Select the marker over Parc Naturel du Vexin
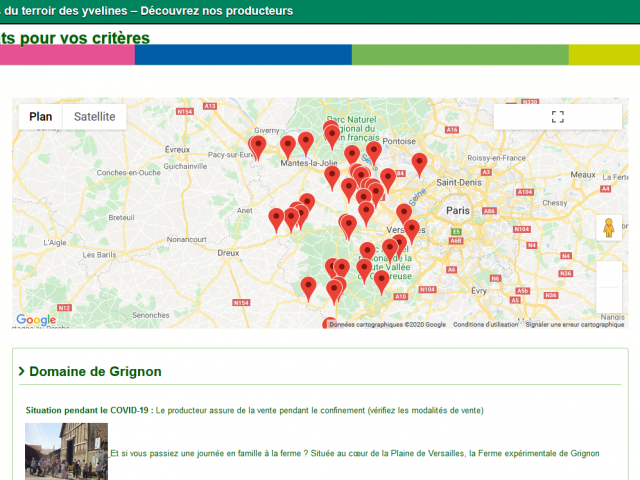The width and height of the screenshot is (640, 480). pyautogui.click(x=332, y=137)
